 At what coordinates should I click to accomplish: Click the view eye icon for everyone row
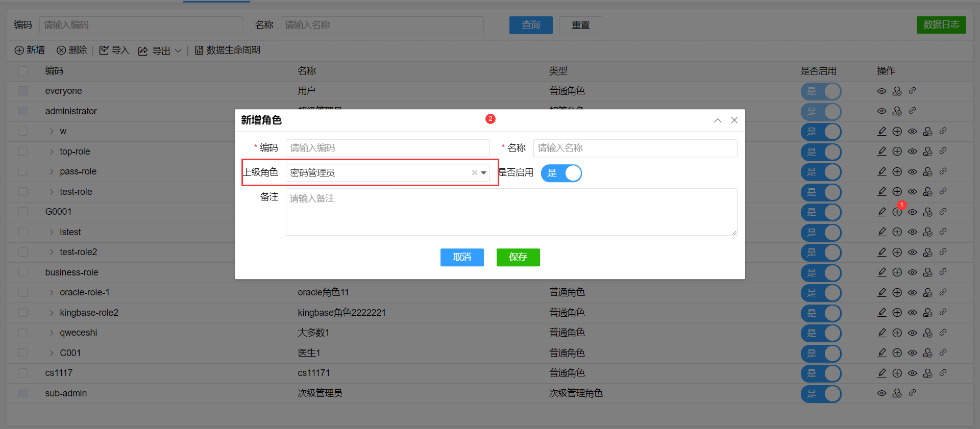[x=881, y=91]
